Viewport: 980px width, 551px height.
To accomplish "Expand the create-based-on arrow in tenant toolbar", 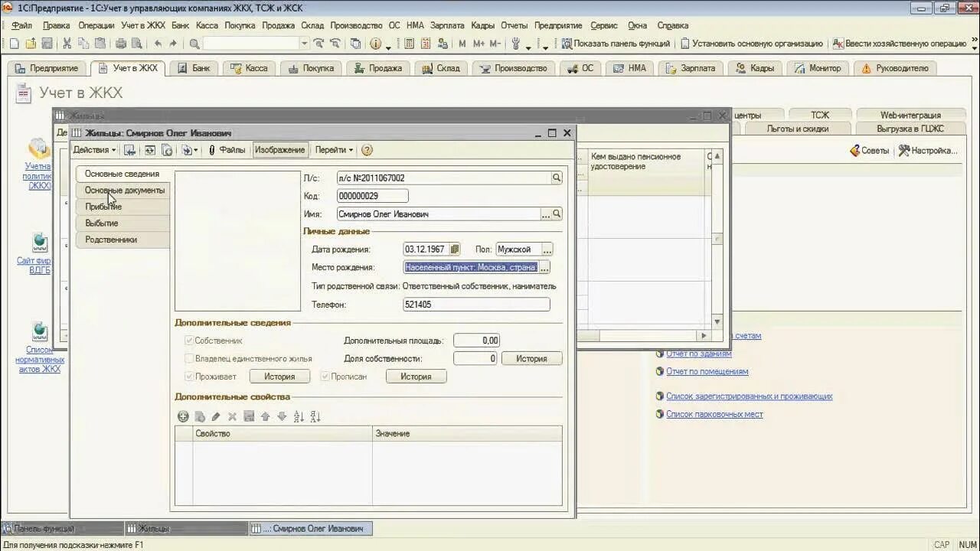I will (x=195, y=150).
